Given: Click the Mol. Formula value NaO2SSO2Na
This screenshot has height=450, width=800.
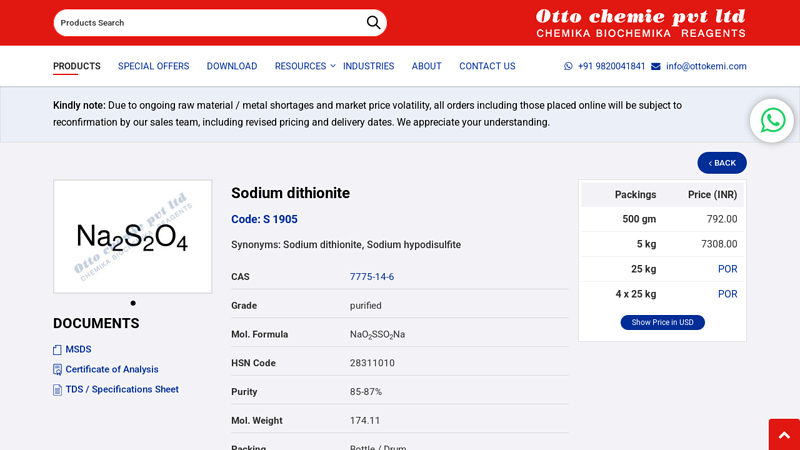Looking at the screenshot, I should coord(377,335).
